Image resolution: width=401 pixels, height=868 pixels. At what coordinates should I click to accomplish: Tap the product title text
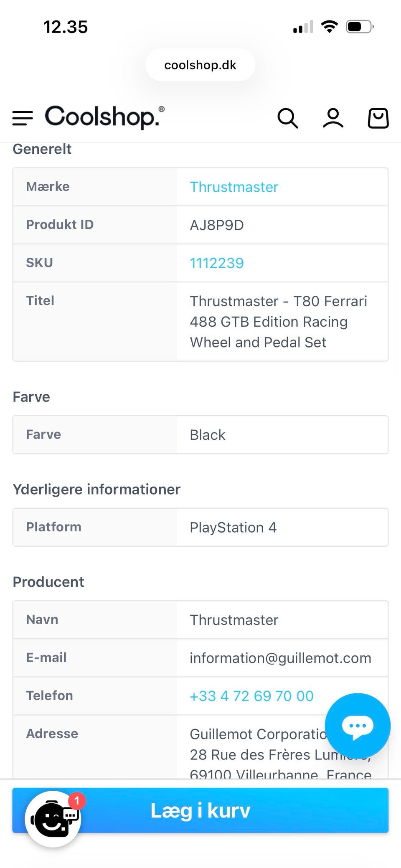(x=278, y=322)
